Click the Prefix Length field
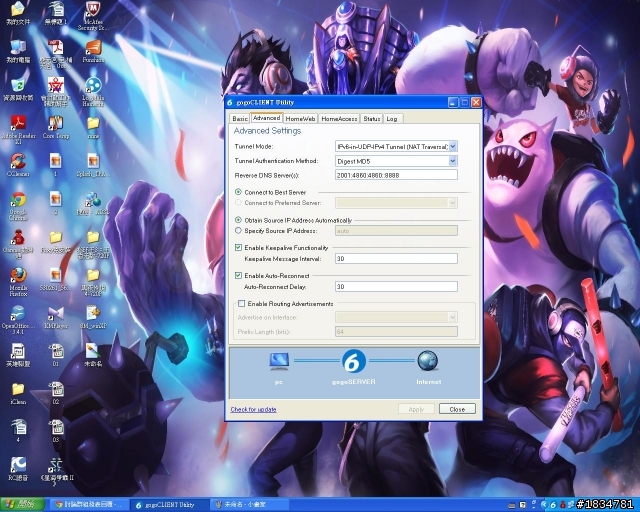The width and height of the screenshot is (640, 512). tap(396, 332)
